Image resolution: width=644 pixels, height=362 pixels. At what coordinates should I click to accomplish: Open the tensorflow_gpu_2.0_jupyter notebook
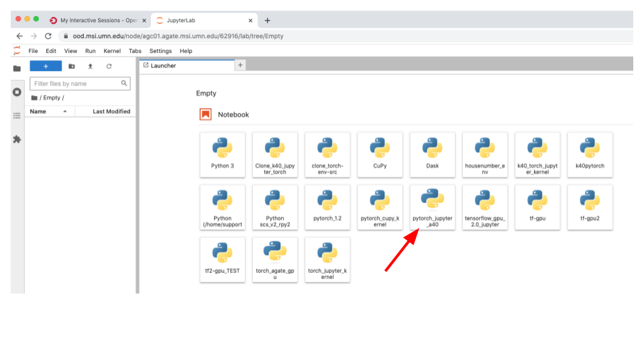tap(485, 207)
